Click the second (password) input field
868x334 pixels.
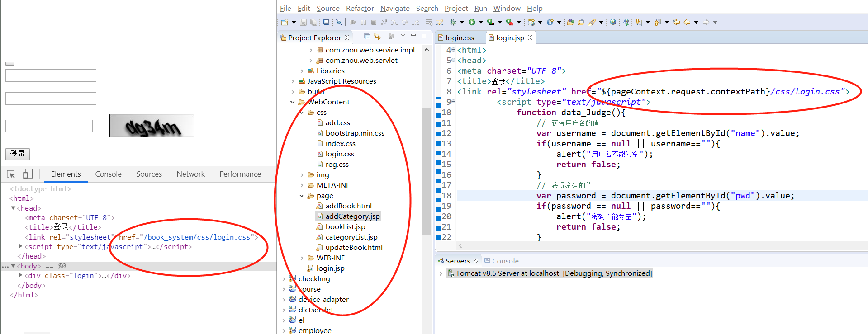point(51,99)
